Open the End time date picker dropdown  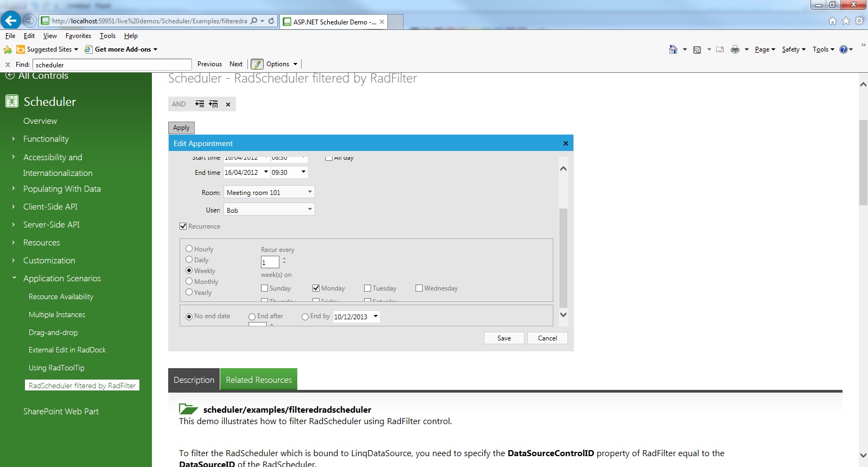coord(266,172)
